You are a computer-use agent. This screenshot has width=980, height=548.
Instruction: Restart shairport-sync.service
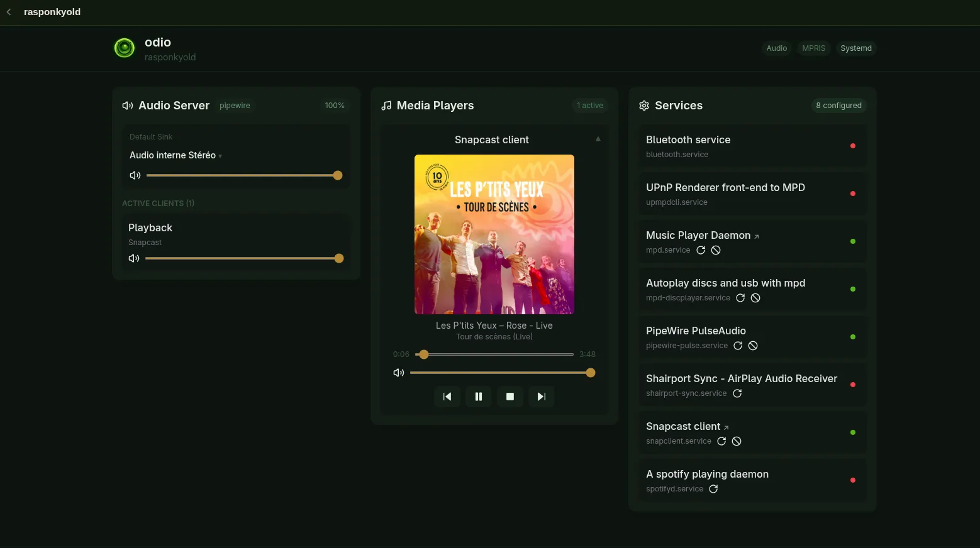[x=737, y=393]
